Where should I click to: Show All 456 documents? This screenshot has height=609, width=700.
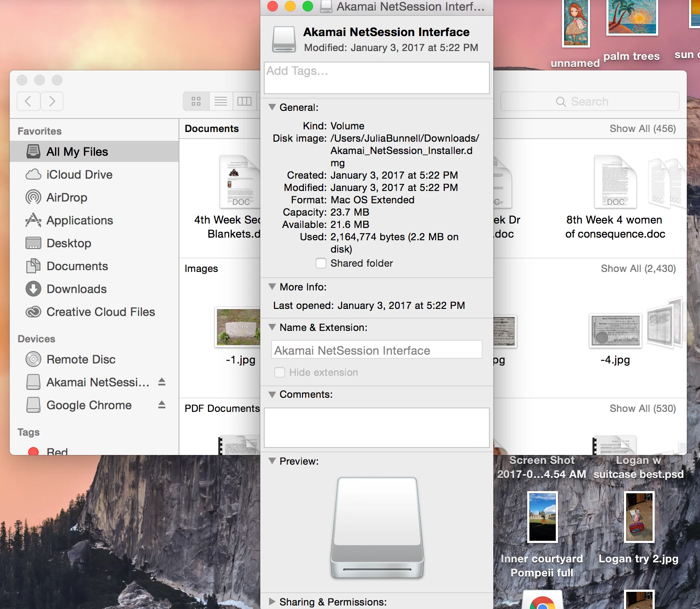pos(642,128)
